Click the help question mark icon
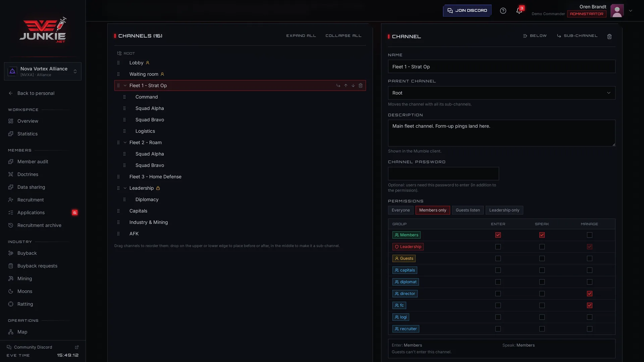The height and width of the screenshot is (362, 644). pos(503,11)
